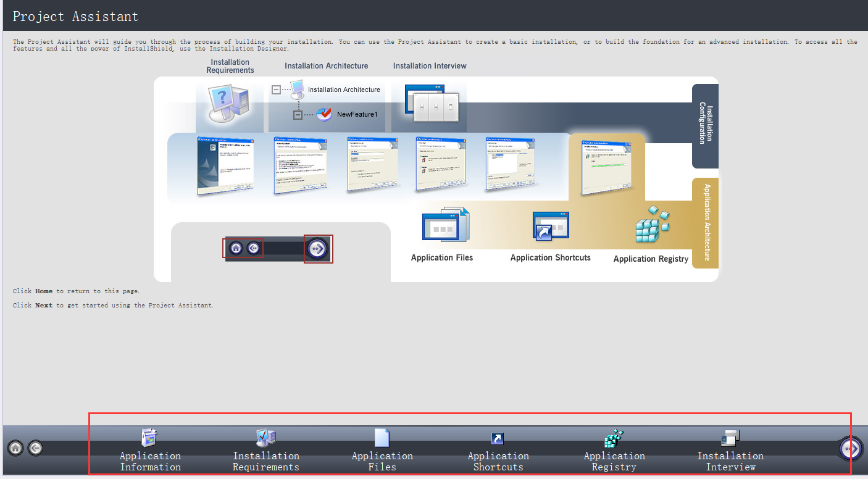Image resolution: width=868 pixels, height=479 pixels.
Task: Select the vertical Application Architecture tab
Action: pyautogui.click(x=705, y=223)
